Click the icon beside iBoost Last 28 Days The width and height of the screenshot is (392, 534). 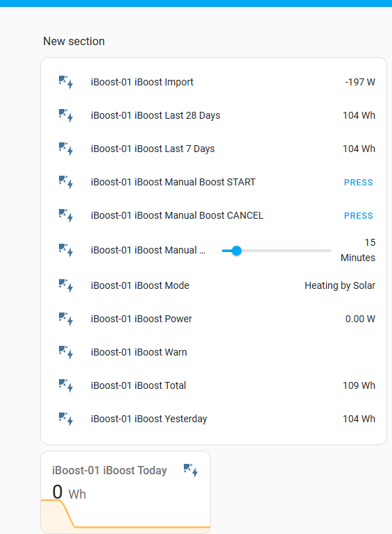(x=66, y=115)
